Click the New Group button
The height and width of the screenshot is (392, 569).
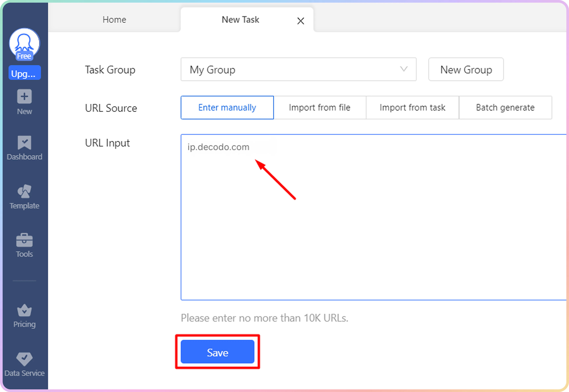pos(466,69)
